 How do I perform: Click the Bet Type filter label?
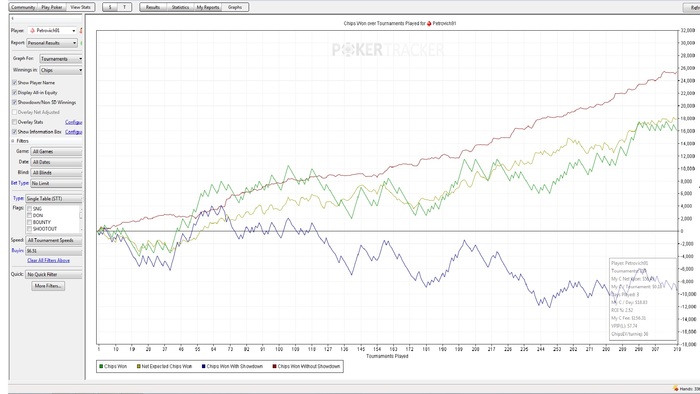tap(20, 183)
